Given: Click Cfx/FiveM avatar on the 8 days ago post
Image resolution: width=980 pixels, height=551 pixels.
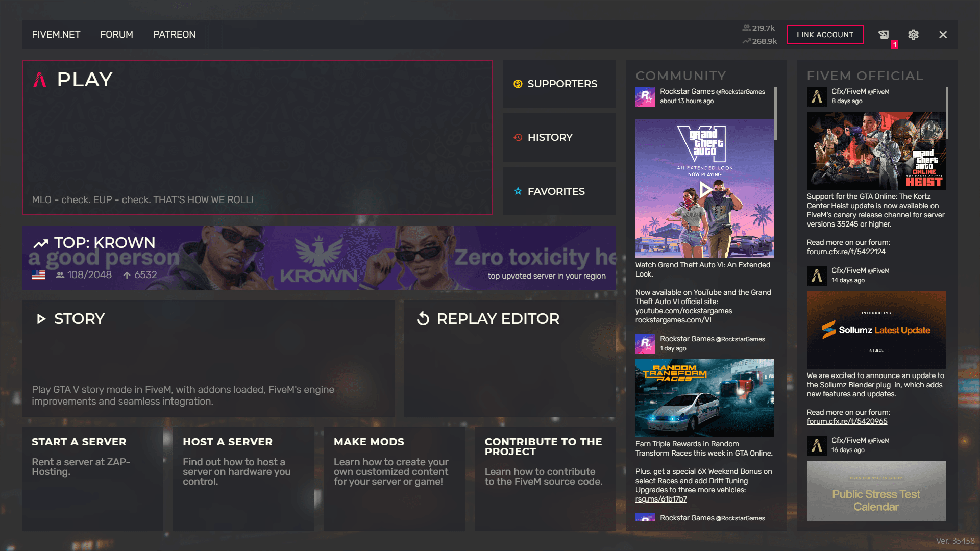Looking at the screenshot, I should pyautogui.click(x=817, y=96).
